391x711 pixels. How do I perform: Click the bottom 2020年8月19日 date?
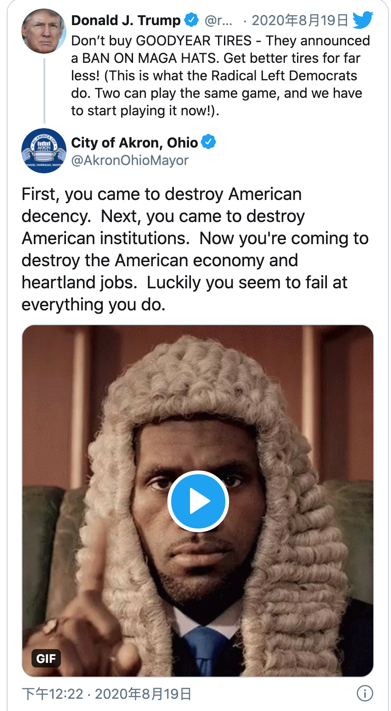[x=143, y=694]
